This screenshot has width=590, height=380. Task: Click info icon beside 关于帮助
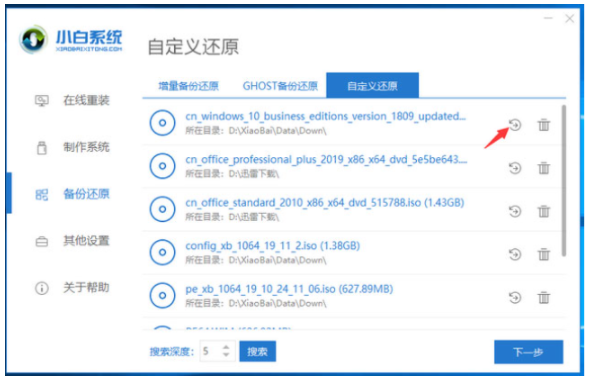pos(42,288)
